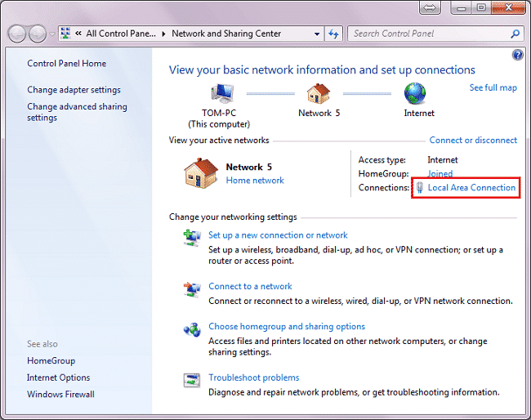Click the Search Control Panel field
Screen dimensions: 531x420
(x=429, y=34)
